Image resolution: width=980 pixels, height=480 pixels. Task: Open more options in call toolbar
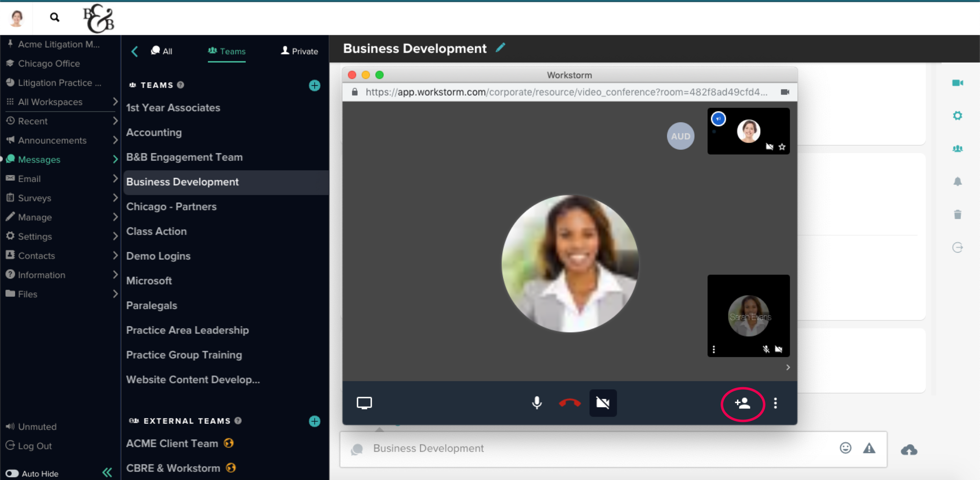(775, 403)
